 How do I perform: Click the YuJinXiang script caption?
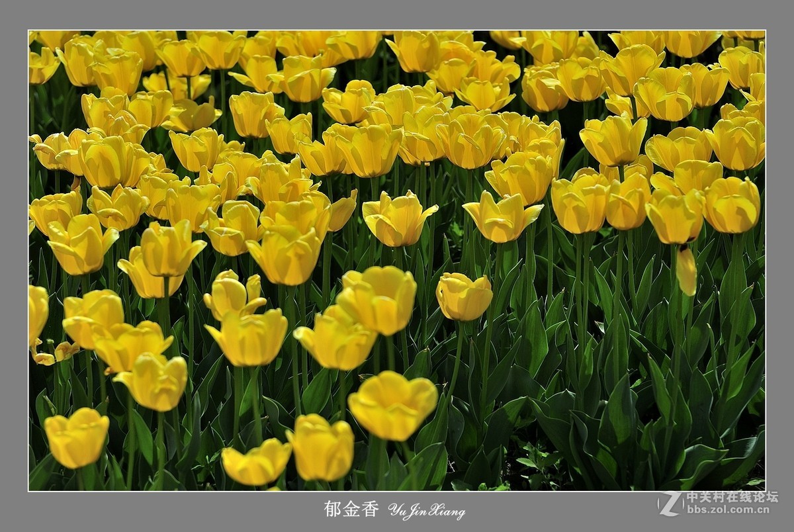click(x=427, y=510)
